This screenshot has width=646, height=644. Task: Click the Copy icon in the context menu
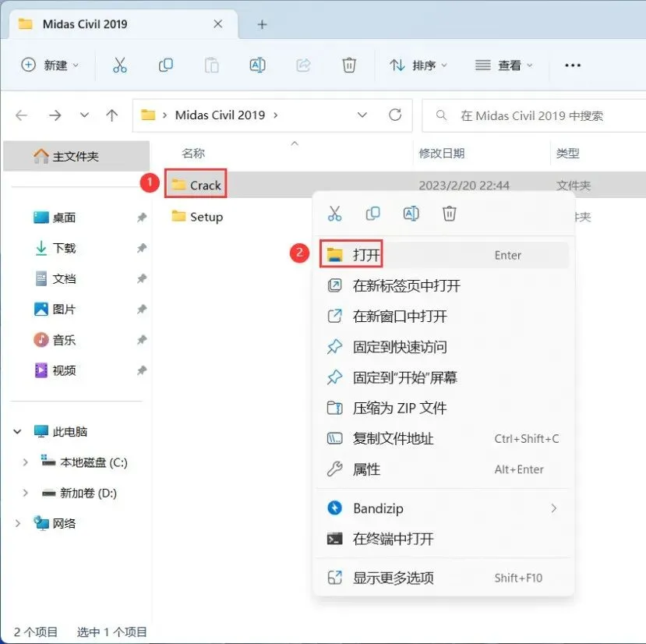tap(372, 214)
